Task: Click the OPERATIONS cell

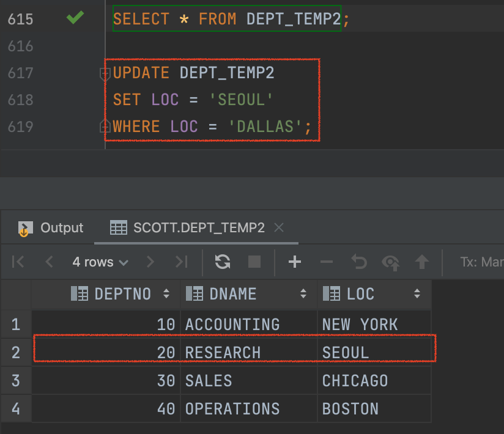Action: pos(249,408)
